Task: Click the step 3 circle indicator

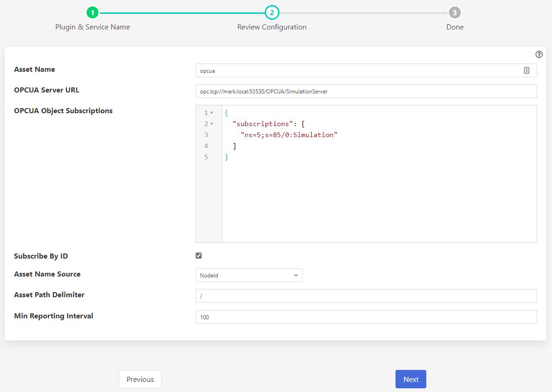Action: (x=455, y=12)
